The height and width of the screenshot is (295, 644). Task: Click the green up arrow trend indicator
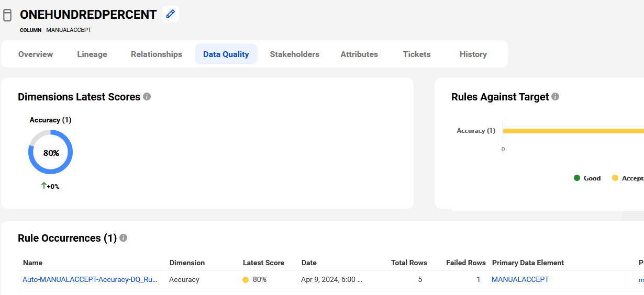click(x=44, y=186)
